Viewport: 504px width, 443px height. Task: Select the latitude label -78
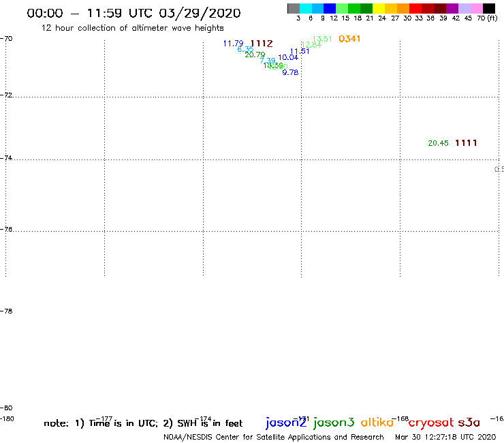click(6, 311)
